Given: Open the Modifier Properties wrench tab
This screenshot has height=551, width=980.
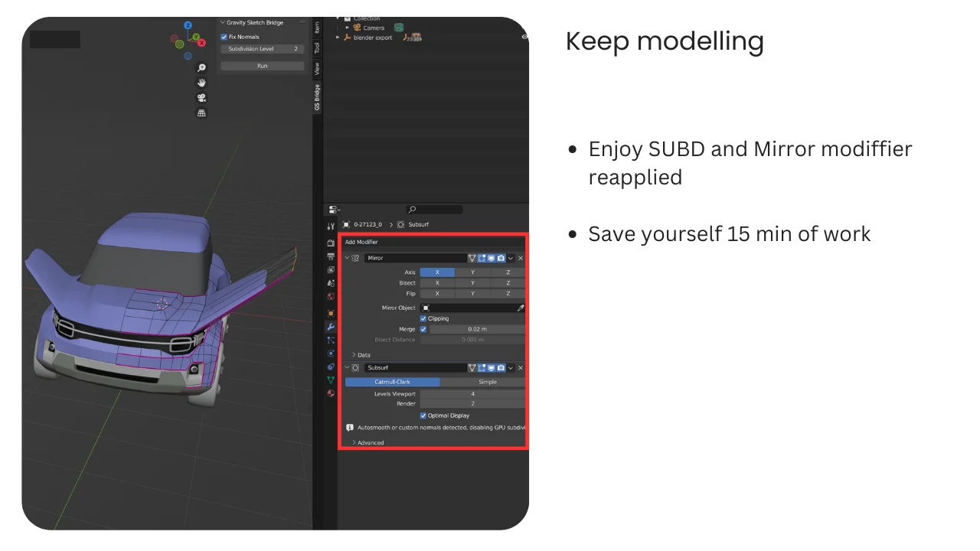Looking at the screenshot, I should (330, 327).
